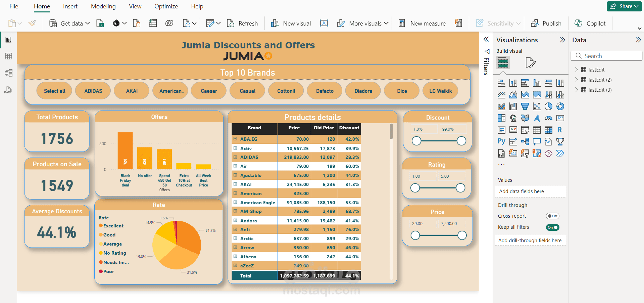Open the Format visual pane
This screenshot has height=303, width=644.
531,62
